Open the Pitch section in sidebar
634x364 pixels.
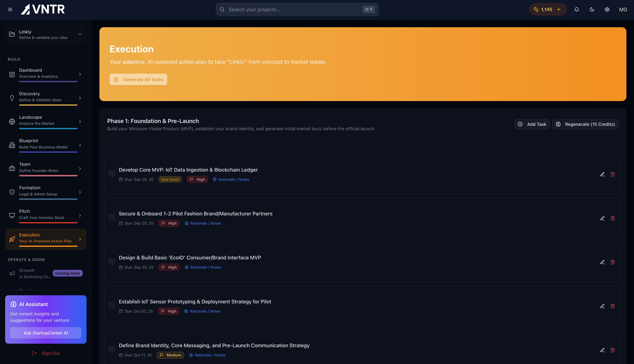click(41, 214)
